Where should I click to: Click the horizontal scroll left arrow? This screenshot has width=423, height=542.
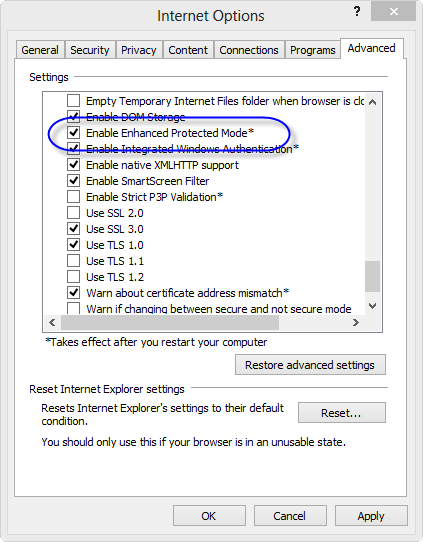[52, 323]
